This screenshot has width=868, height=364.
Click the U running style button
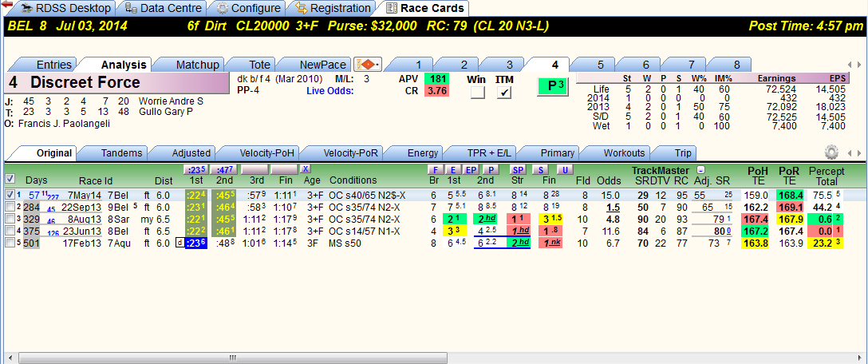pos(564,169)
